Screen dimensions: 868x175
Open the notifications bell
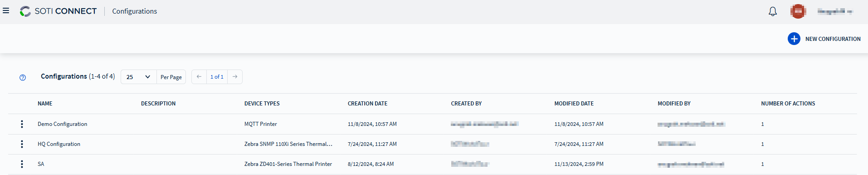click(x=773, y=11)
